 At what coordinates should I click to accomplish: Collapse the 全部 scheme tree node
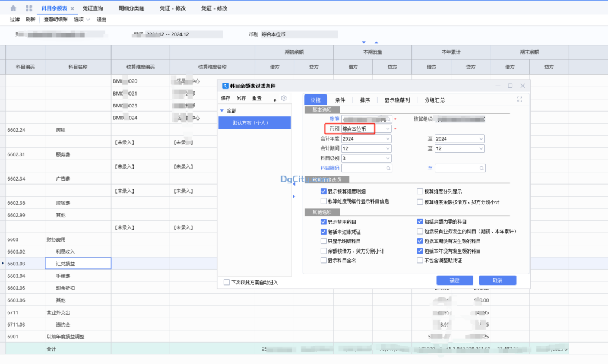(x=222, y=111)
